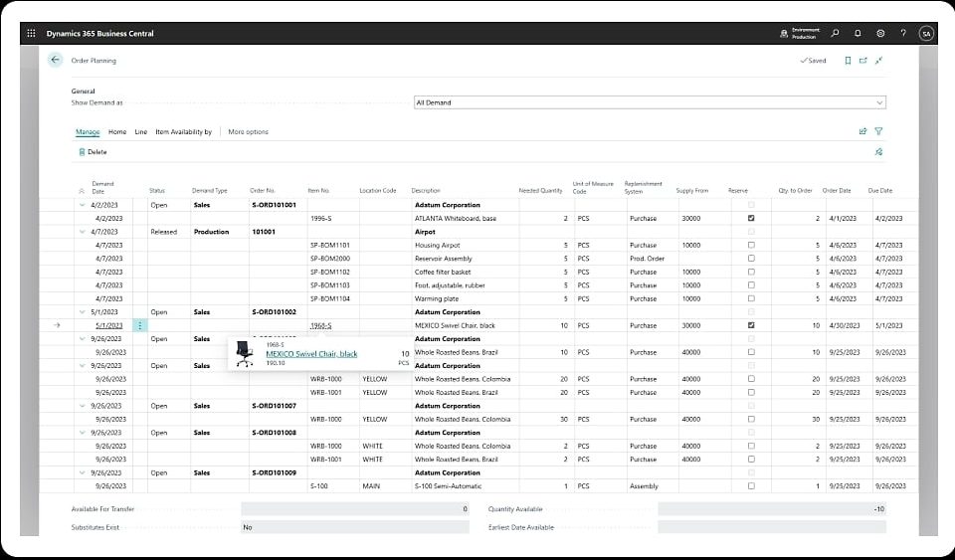Screen dimensions: 955x560
Task: Click the search magnifier icon
Action: click(835, 34)
